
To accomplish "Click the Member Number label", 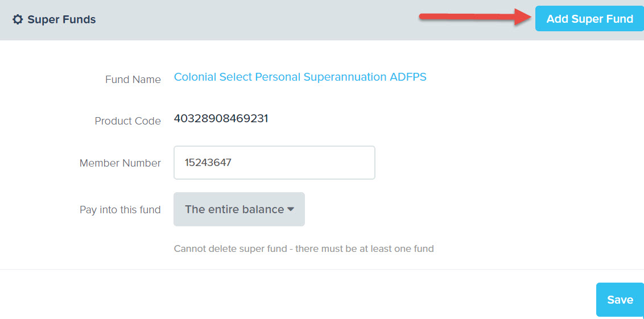I will [x=121, y=163].
